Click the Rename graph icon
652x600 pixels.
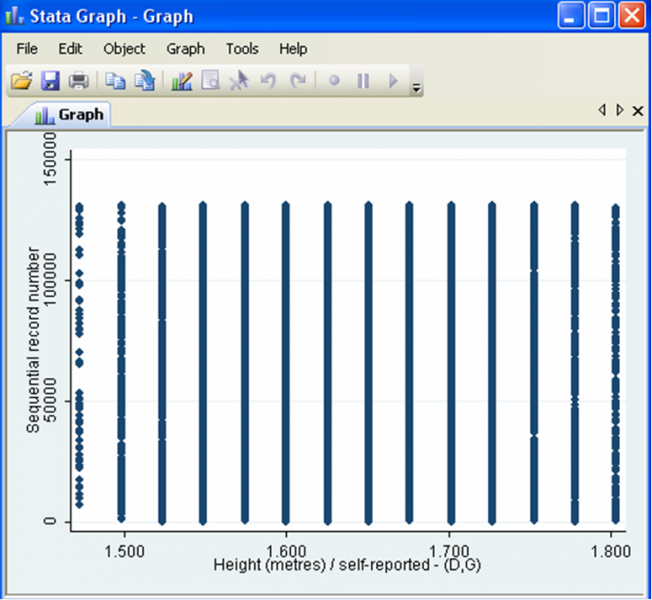pos(145,81)
